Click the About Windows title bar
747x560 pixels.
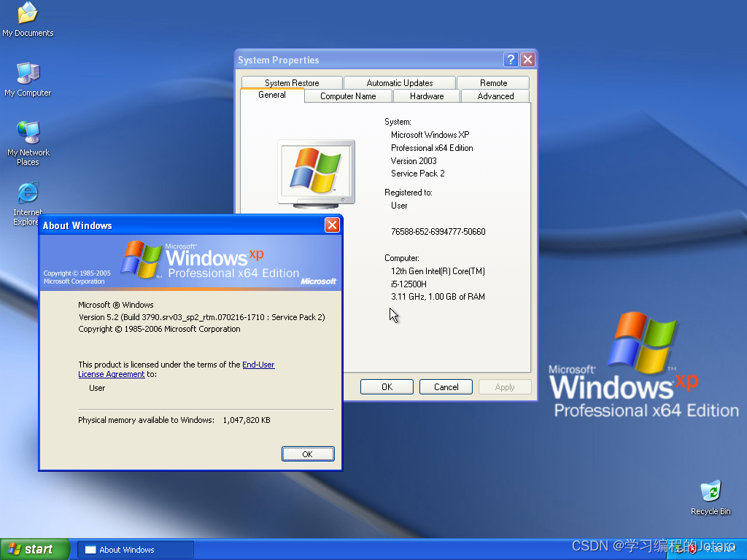pyautogui.click(x=181, y=225)
